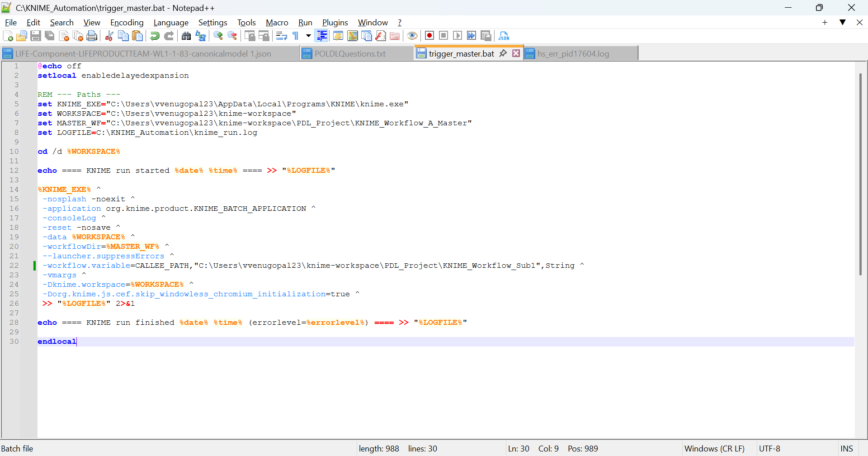Click the New file toolbar icon
Screen dimensions: 868x456
pyautogui.click(x=8, y=36)
